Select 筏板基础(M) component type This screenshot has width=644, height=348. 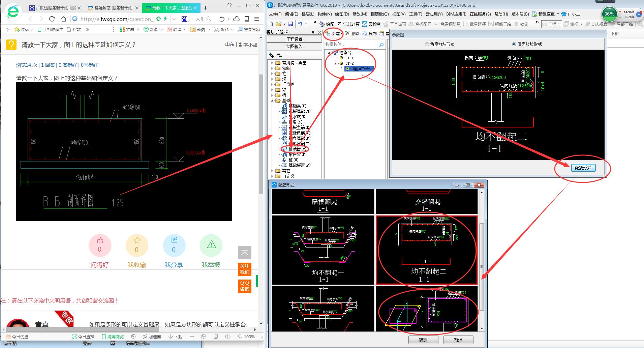coord(296,111)
